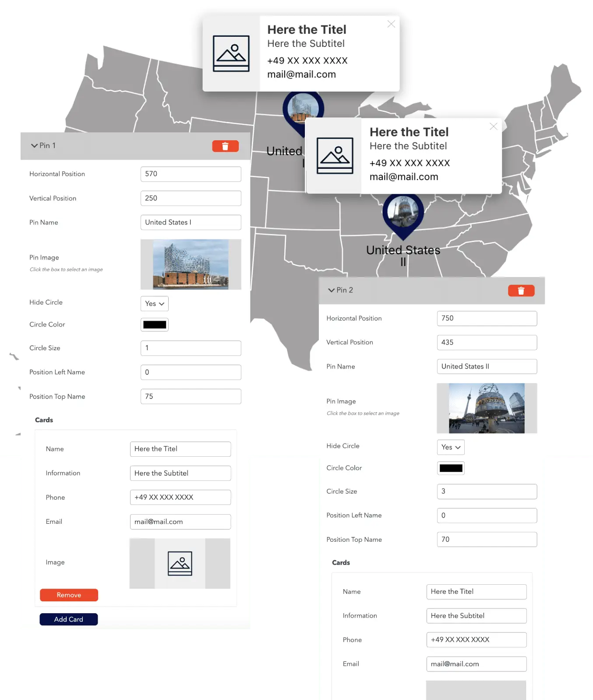Edit Pin 2 Vertical Position field 435
The image size is (593, 700).
point(487,342)
